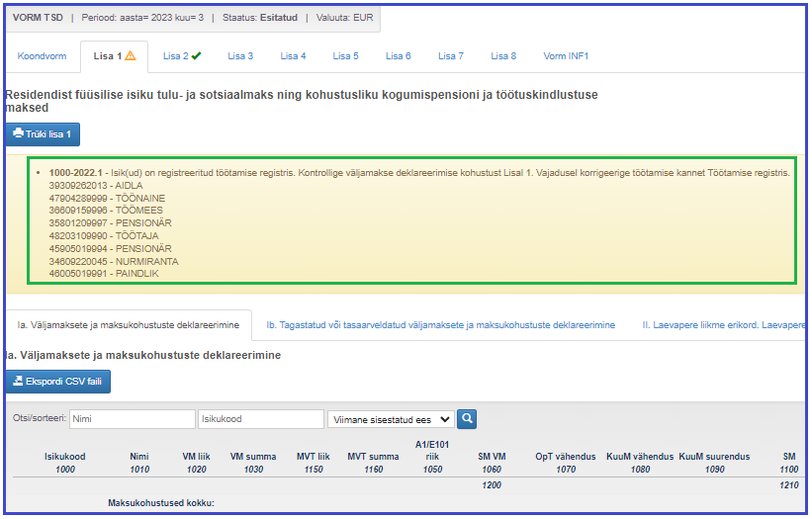Click the green checkmark on Lisa 2 tab

tap(196, 56)
